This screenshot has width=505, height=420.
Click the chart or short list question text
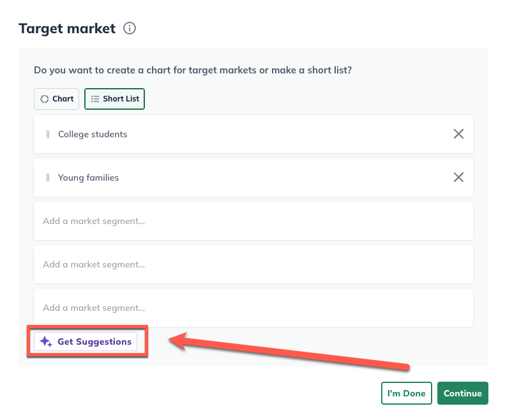click(x=193, y=70)
